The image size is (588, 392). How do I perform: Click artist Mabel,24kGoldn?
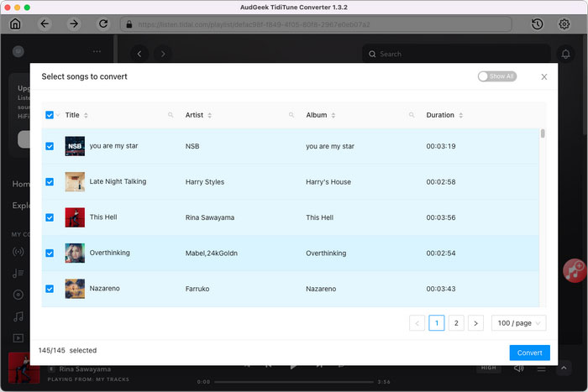click(212, 253)
